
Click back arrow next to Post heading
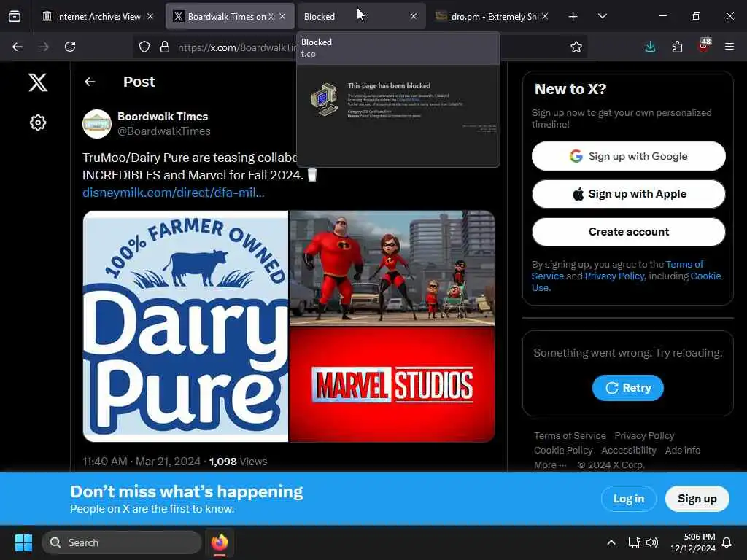coord(90,82)
